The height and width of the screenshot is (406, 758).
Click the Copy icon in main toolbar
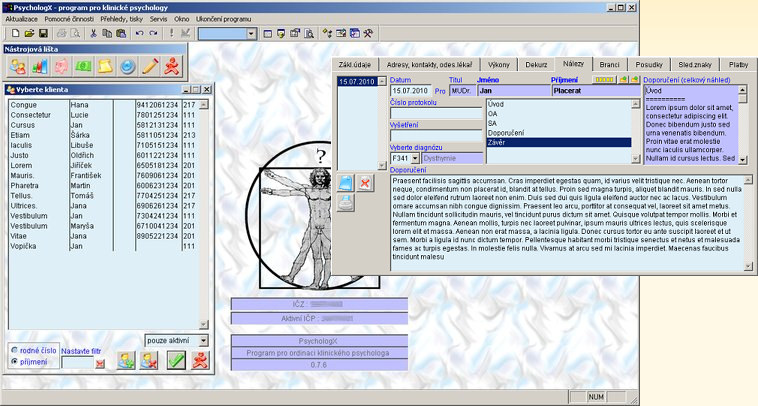click(107, 33)
